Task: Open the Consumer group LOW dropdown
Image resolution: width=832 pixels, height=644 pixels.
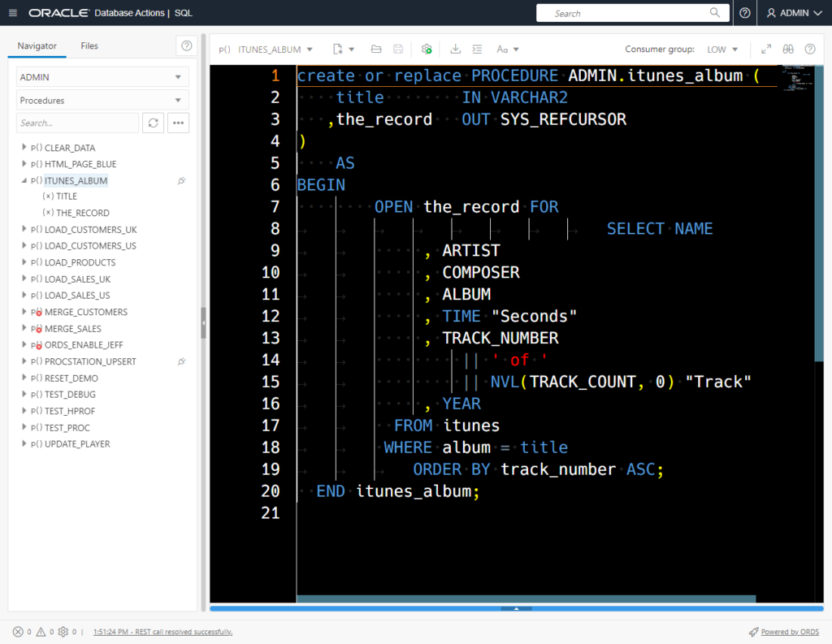Action: [x=722, y=50]
